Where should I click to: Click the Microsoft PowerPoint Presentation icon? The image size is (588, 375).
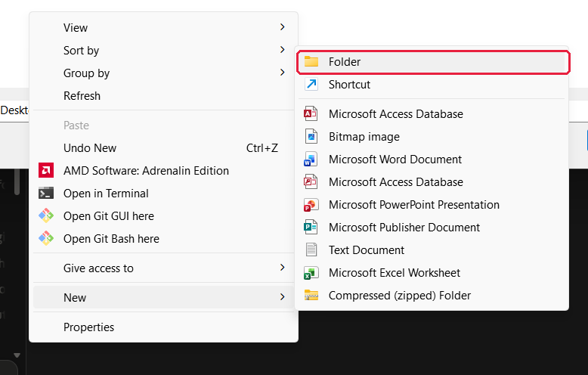point(311,205)
